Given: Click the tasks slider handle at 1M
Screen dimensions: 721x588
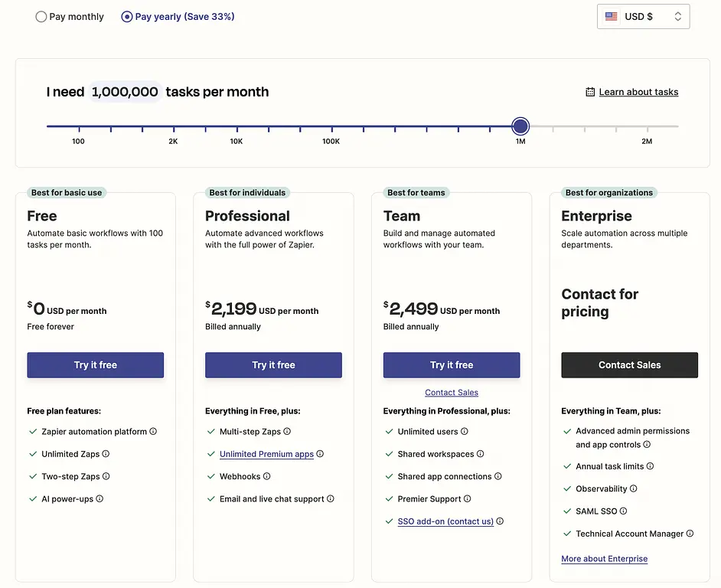Looking at the screenshot, I should (520, 126).
